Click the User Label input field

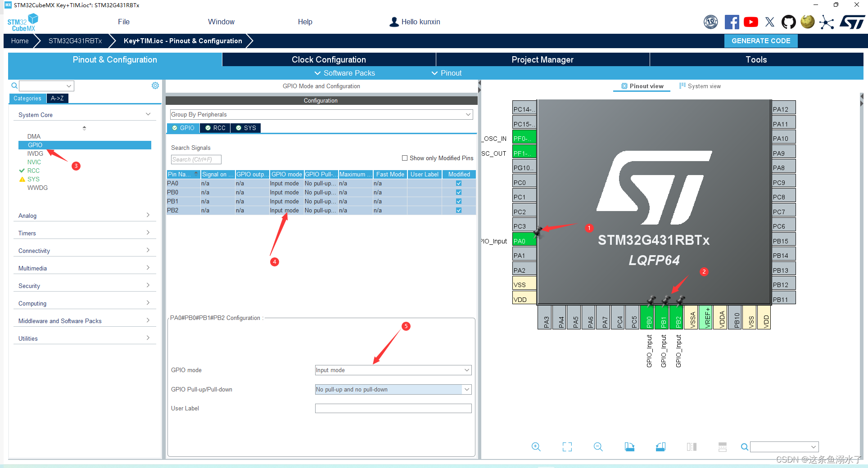[x=393, y=408]
